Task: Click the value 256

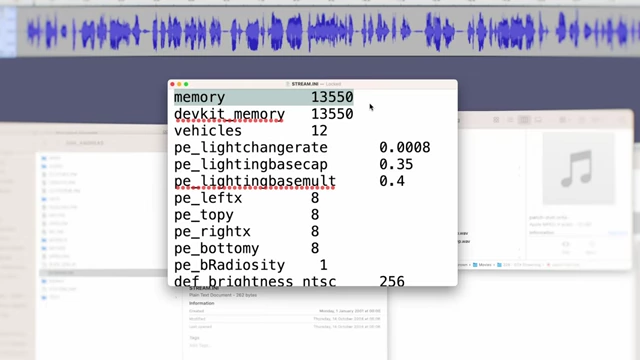Action: pyautogui.click(x=392, y=281)
